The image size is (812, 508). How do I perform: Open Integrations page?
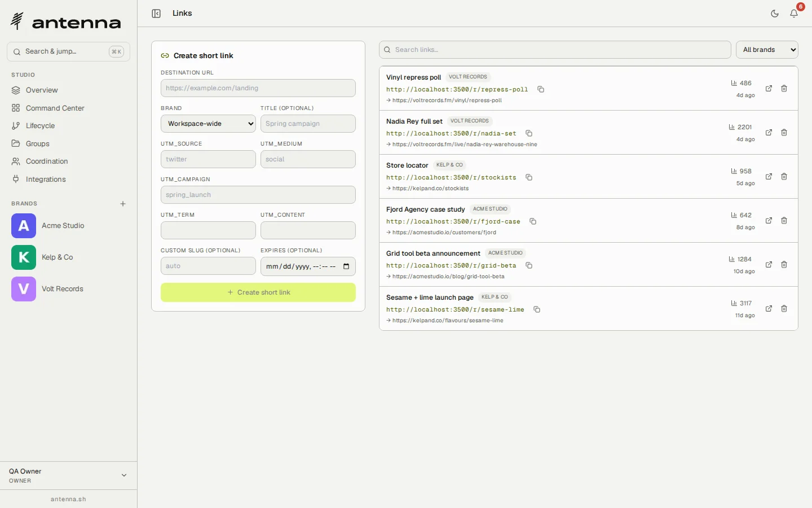(x=68, y=179)
